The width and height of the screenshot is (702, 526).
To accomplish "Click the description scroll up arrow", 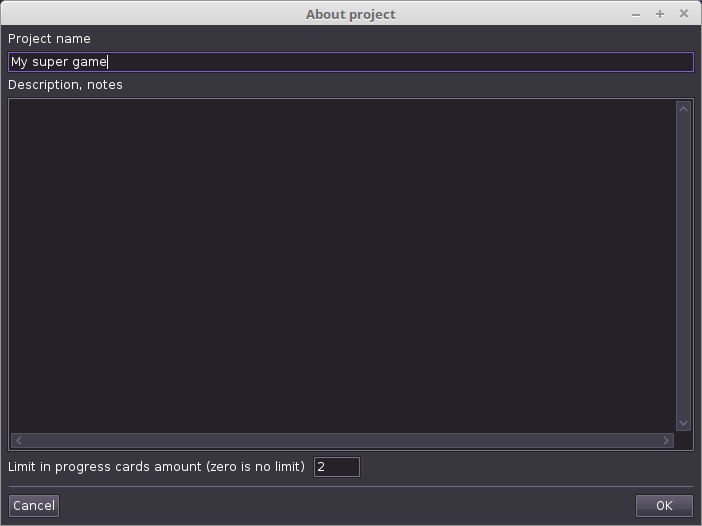I will click(683, 109).
